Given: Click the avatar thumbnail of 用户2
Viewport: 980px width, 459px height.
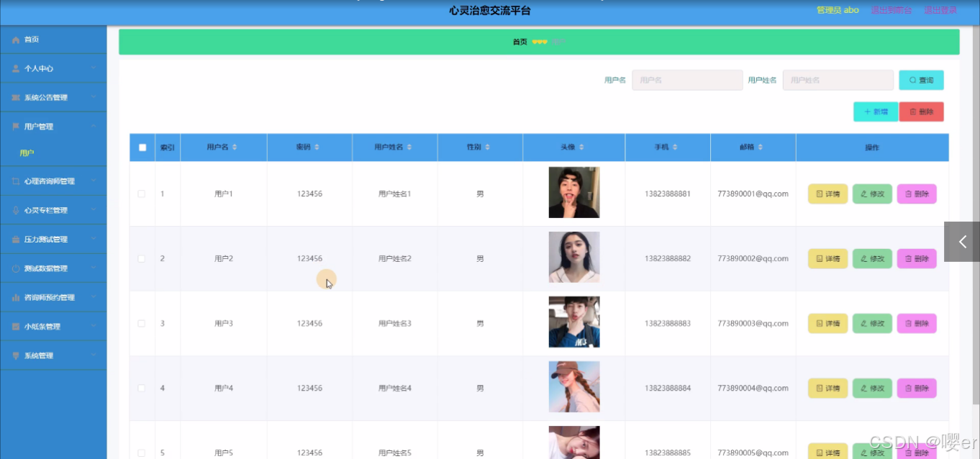Looking at the screenshot, I should 574,258.
